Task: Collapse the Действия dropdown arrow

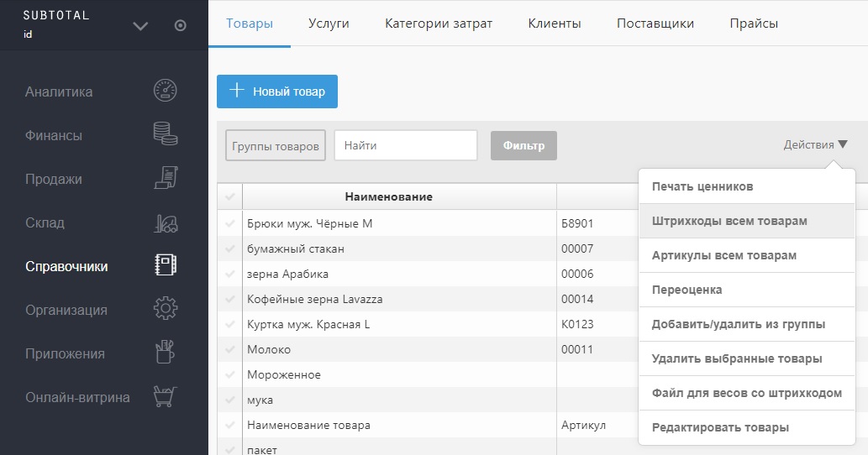Action: (843, 144)
